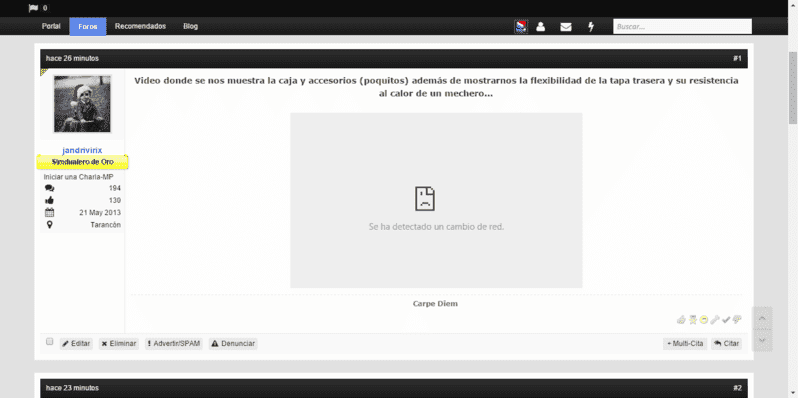This screenshot has height=398, width=798.
Task: Click the medal star reaction icon
Action: [x=693, y=320]
